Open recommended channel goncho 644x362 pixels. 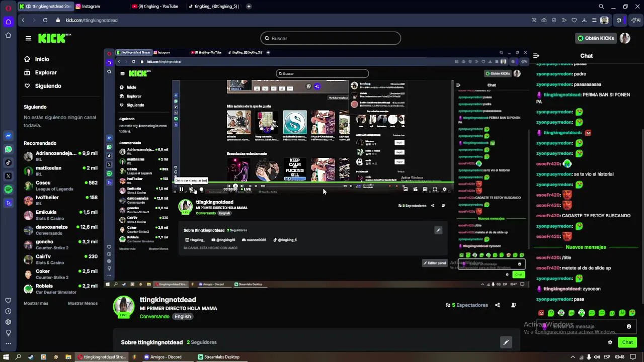(61, 244)
